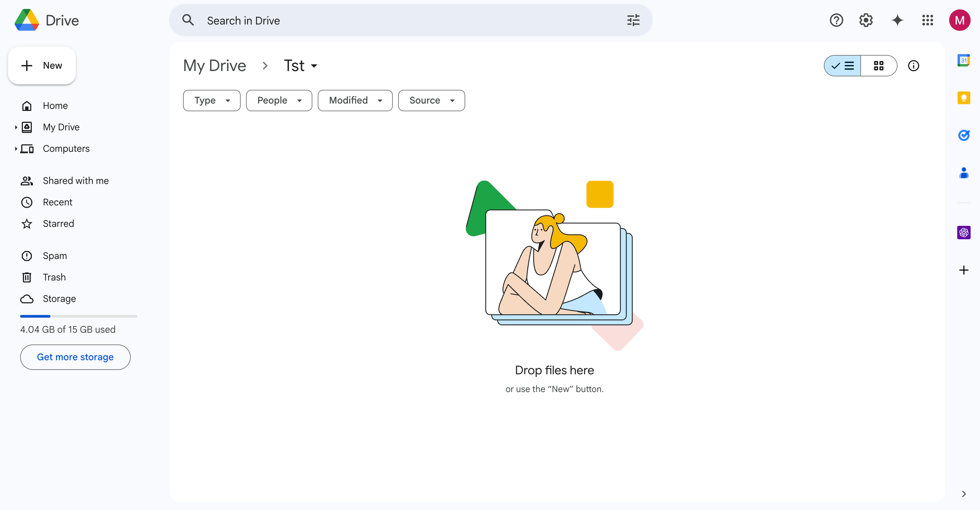
Task: Open Shared with me
Action: pyautogui.click(x=76, y=181)
